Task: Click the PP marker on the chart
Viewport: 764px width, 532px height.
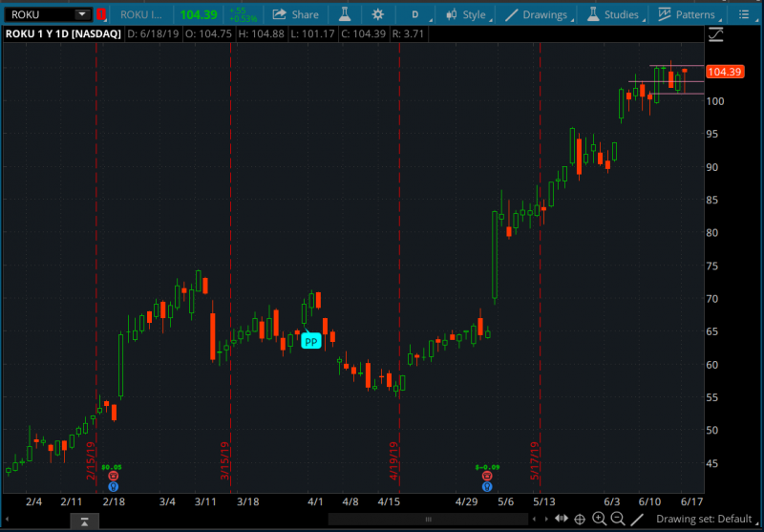Action: click(310, 340)
